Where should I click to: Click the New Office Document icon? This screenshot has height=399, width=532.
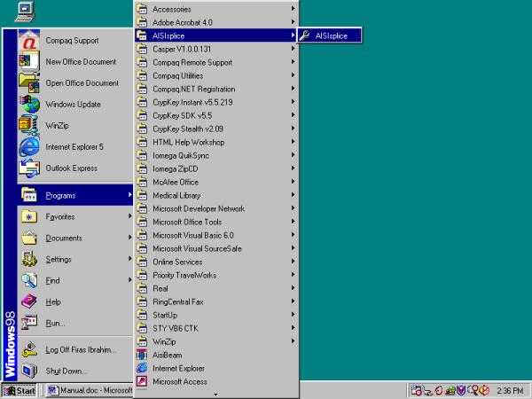(x=29, y=62)
